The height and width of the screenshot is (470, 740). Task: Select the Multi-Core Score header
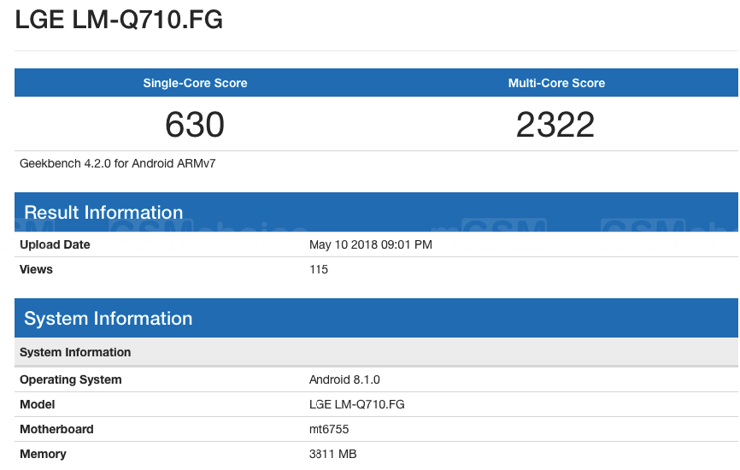(x=556, y=83)
